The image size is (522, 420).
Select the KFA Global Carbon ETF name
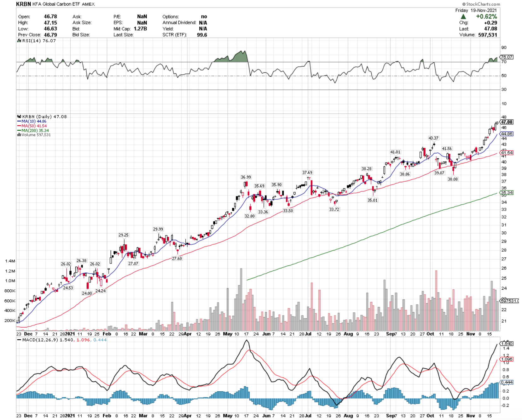(x=56, y=4)
